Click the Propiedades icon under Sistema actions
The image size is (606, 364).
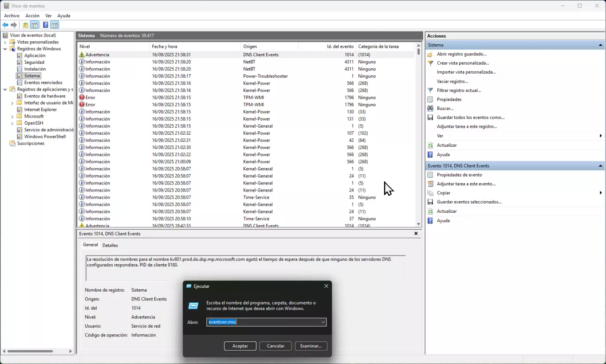[x=430, y=99]
